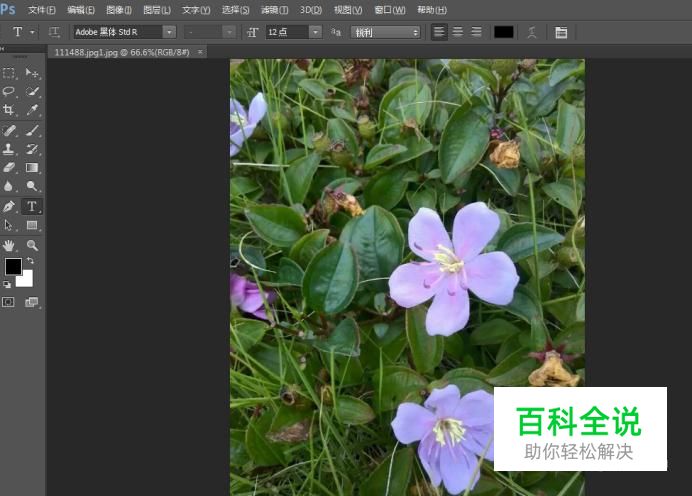Screen dimensions: 692x496
Task: Toggle Quick Mask mode
Action: [x=8, y=302]
